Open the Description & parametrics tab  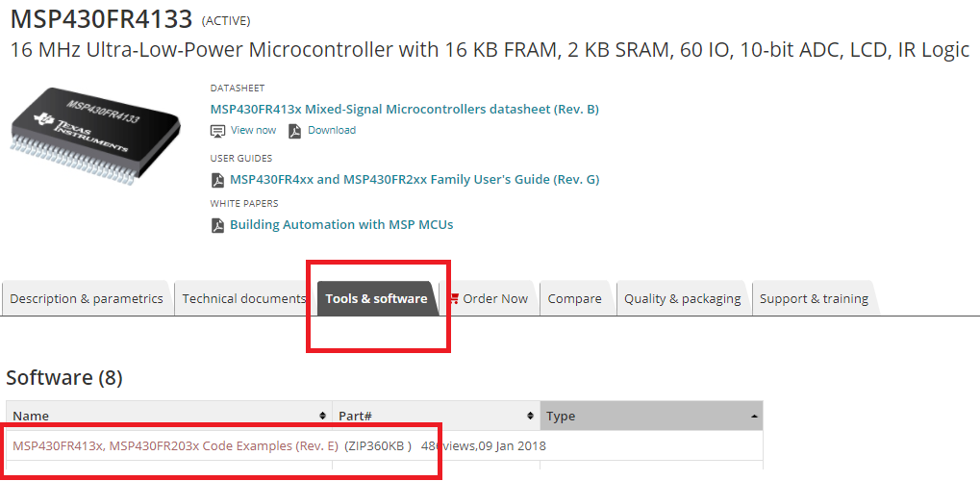(87, 299)
